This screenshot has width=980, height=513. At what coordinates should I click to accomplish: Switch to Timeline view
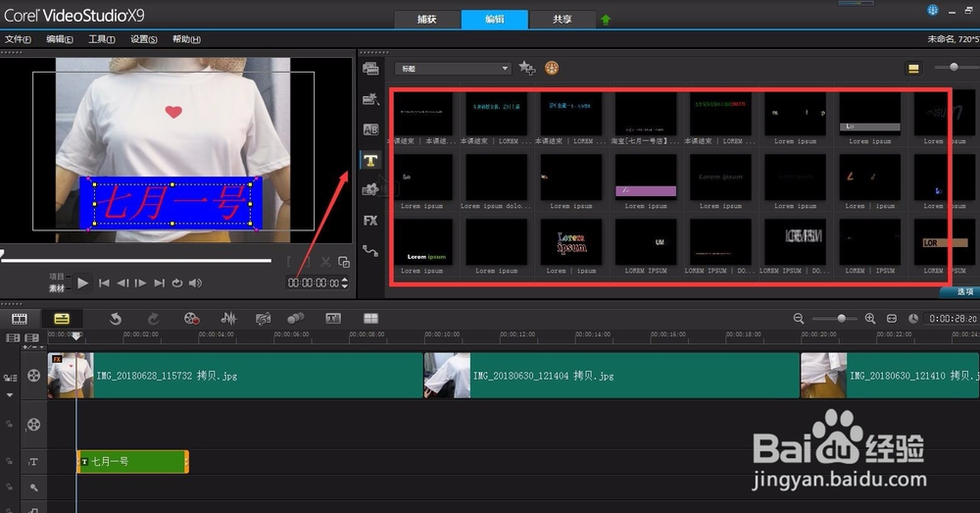click(x=61, y=319)
